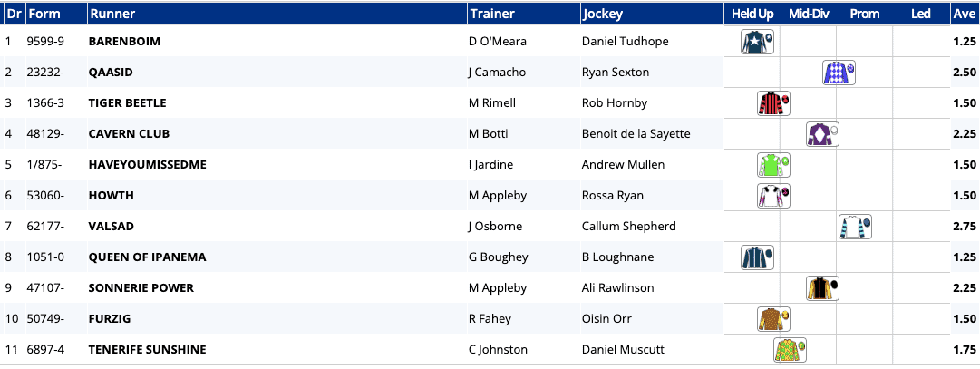The height and width of the screenshot is (369, 980).
Task: Click the Led column header
Action: [920, 14]
